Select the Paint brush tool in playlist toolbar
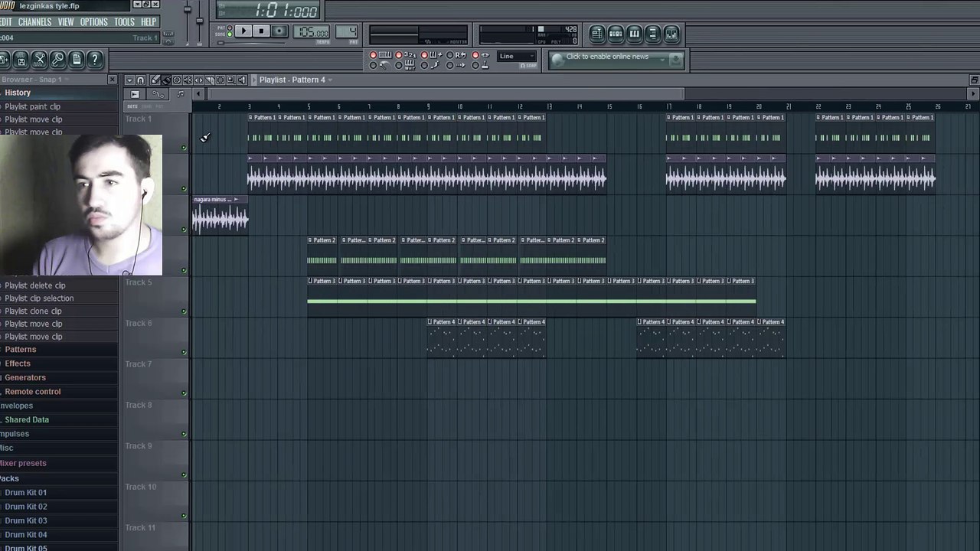 click(x=166, y=80)
